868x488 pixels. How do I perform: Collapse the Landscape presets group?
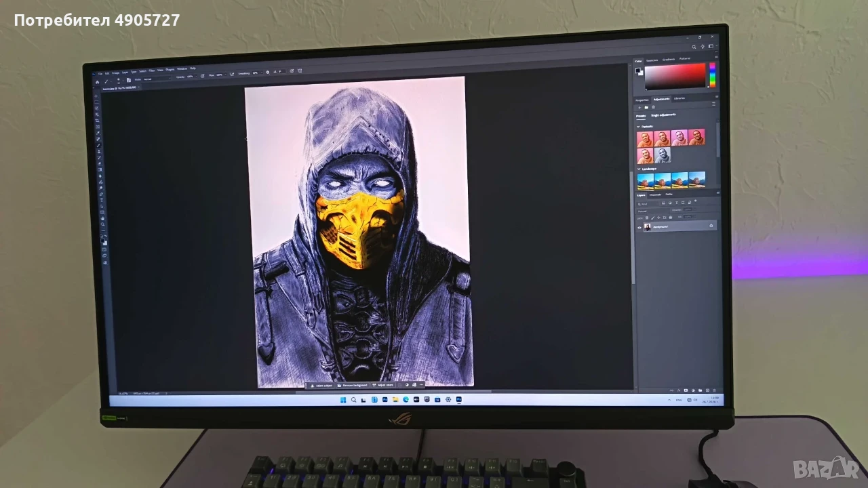(x=638, y=169)
